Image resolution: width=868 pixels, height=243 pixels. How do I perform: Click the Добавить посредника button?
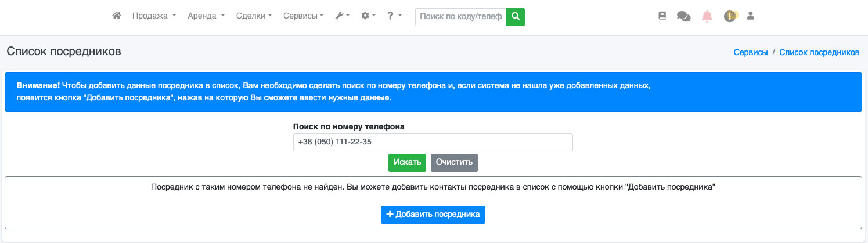click(x=433, y=214)
